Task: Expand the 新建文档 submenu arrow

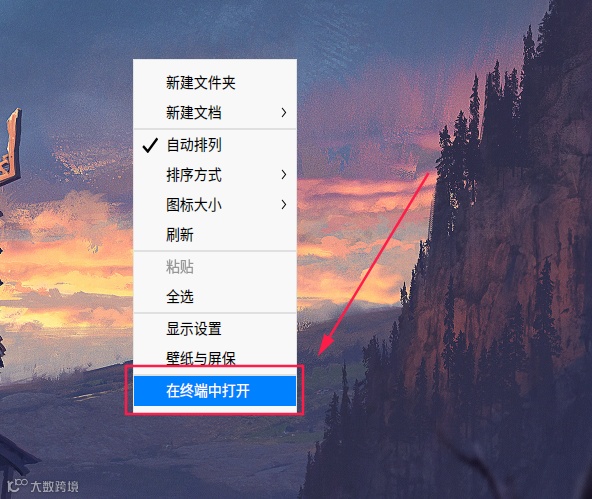Action: tap(284, 112)
